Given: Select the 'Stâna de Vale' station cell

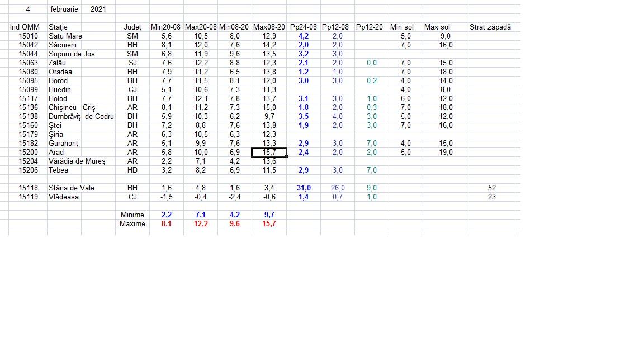Looking at the screenshot, I should click(71, 188).
